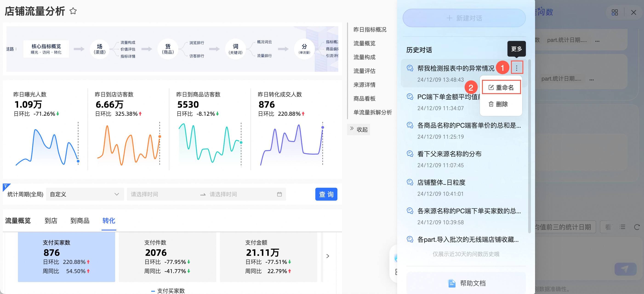
Task: Click the list icon in the 问数 panel
Action: [x=622, y=227]
